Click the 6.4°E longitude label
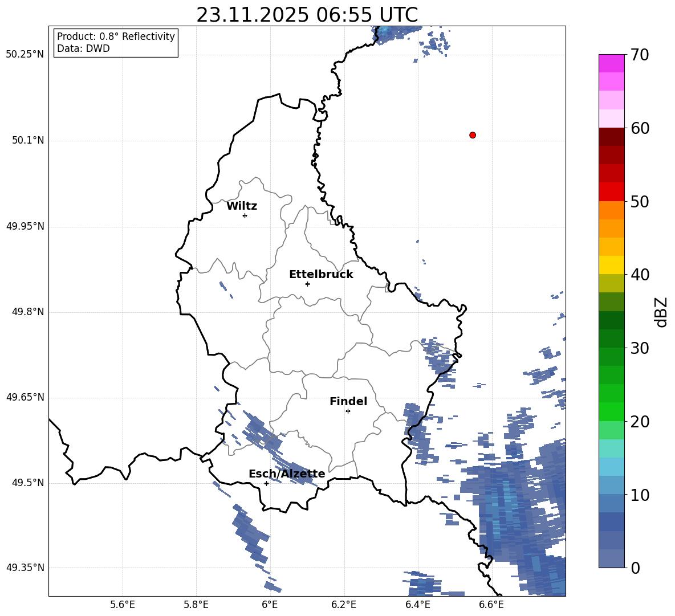 [x=417, y=605]
